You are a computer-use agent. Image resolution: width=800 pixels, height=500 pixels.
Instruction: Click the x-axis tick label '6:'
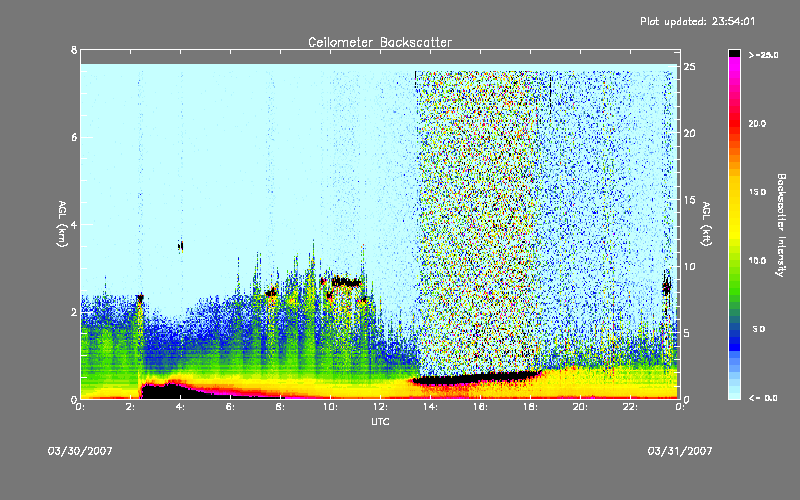coord(231,407)
